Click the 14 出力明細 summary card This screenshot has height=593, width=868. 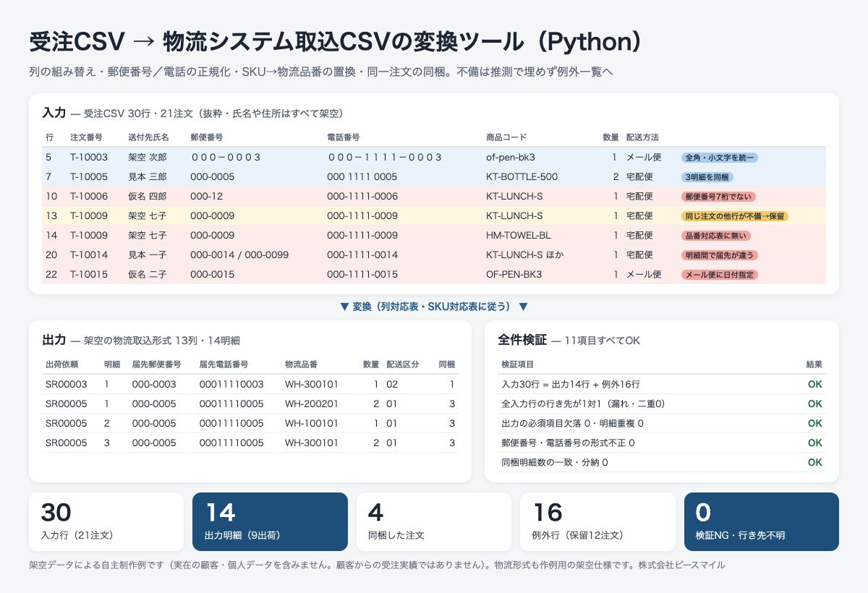(x=271, y=522)
